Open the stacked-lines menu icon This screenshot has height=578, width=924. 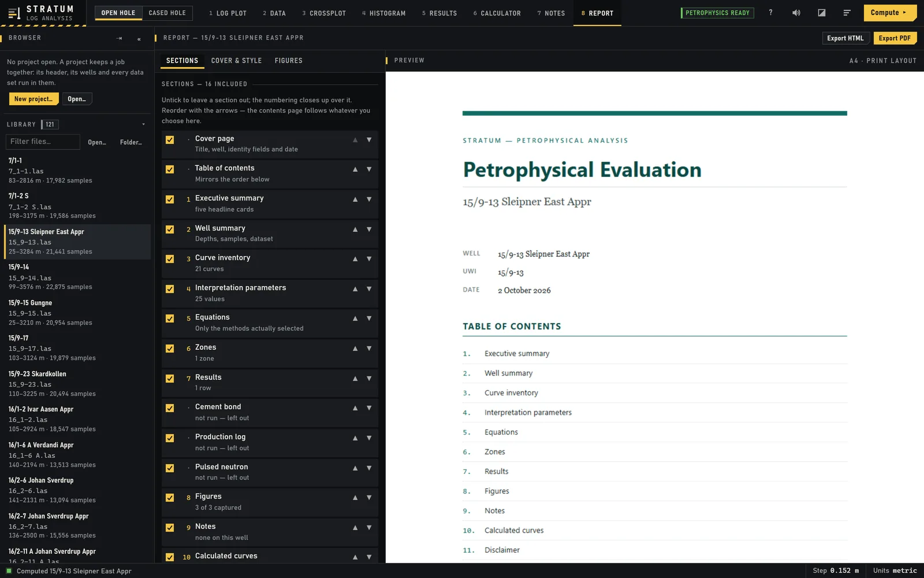pos(847,13)
